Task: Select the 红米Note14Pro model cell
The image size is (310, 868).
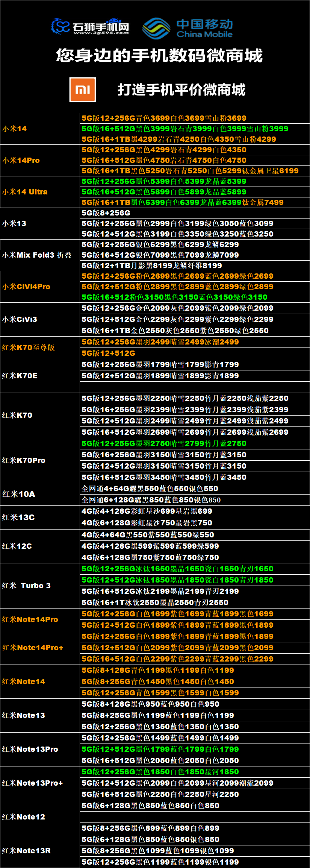Action: (x=40, y=619)
